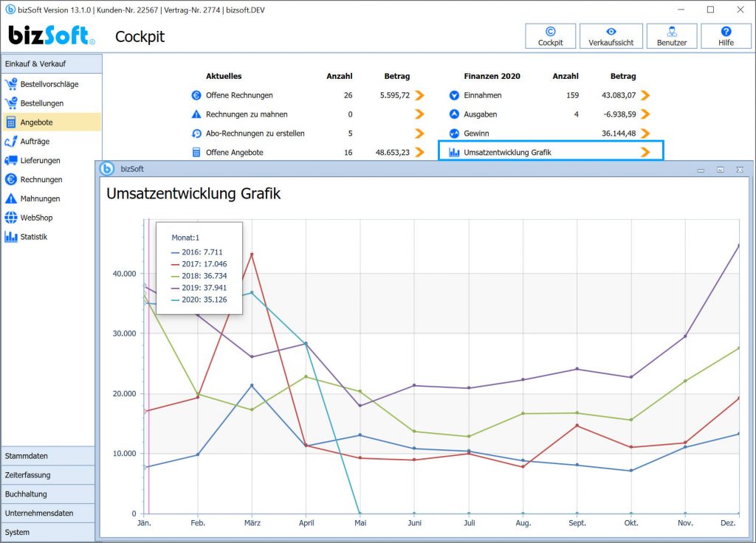The width and height of the screenshot is (756, 543).
Task: Open arrow for Gewinn row
Action: click(x=645, y=134)
